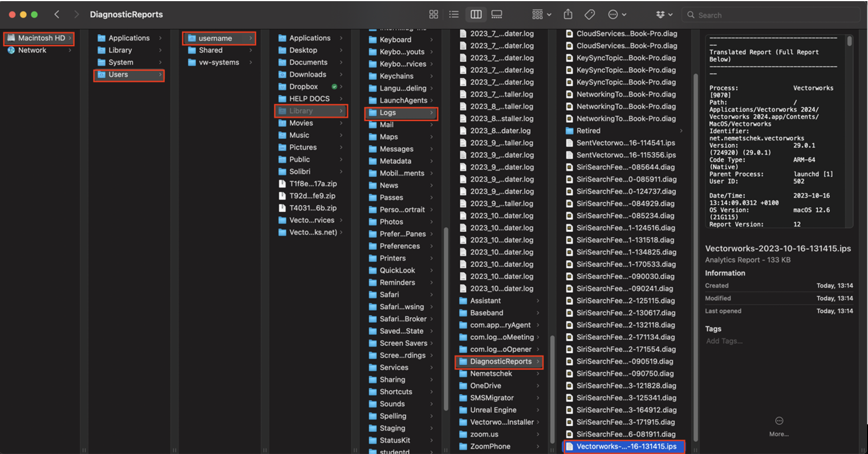Switch to list view
The width and height of the screenshot is (868, 454).
455,14
